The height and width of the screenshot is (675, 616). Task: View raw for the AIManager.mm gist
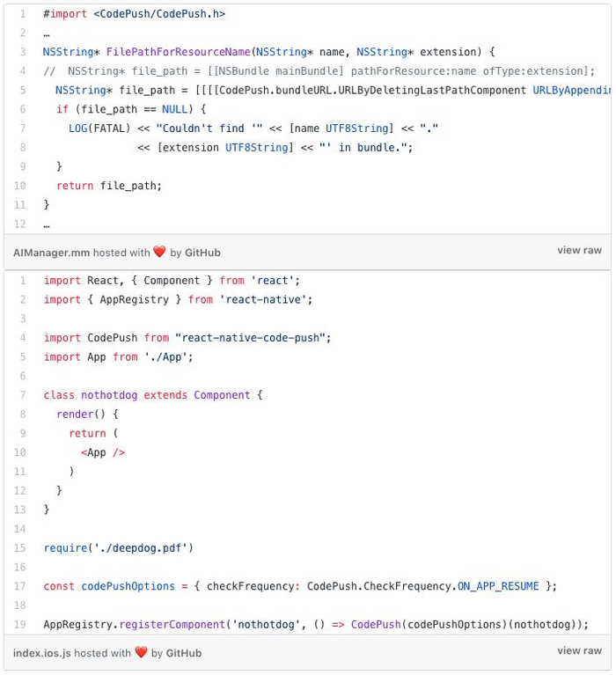point(579,251)
